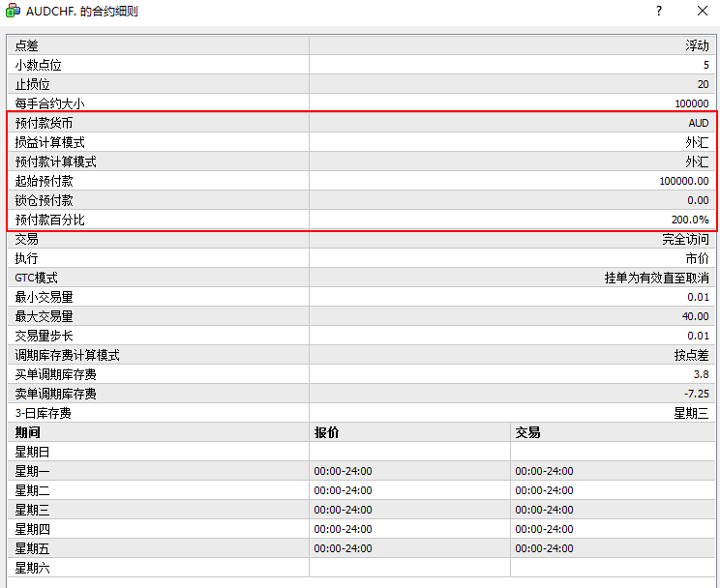Select the 小数点位 row
This screenshot has height=588, width=720.
(361, 65)
